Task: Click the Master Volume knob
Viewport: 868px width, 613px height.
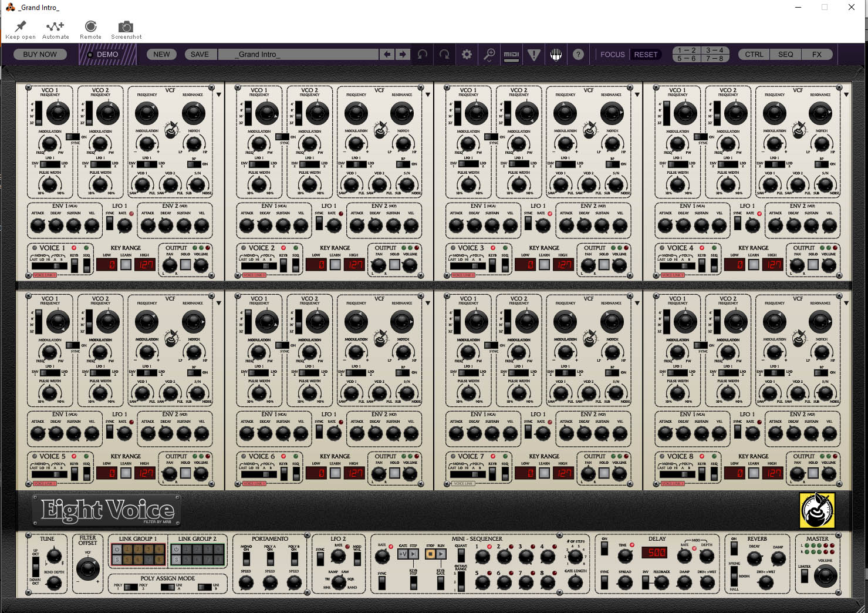Action: 826,575
